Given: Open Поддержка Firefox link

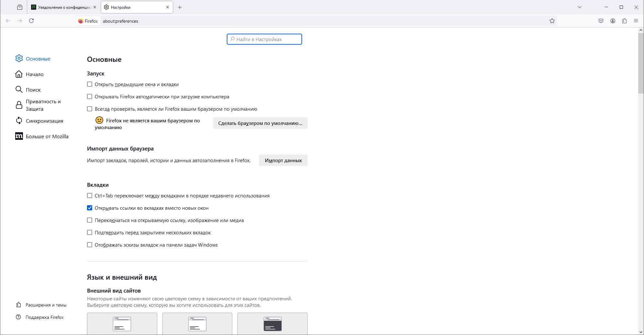Looking at the screenshot, I should pyautogui.click(x=40, y=317).
